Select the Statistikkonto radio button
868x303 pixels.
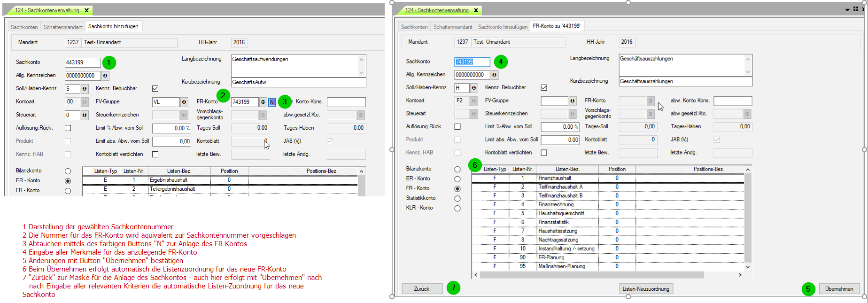457,199
